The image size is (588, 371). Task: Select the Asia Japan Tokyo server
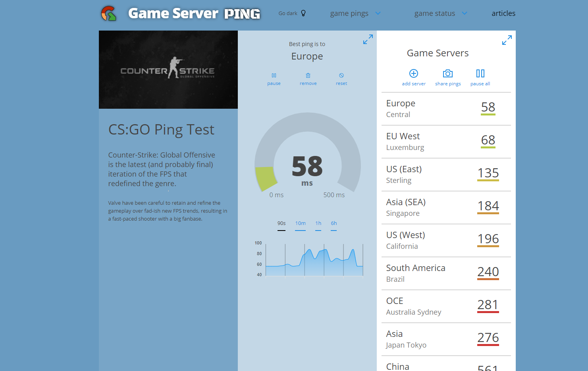(x=446, y=339)
